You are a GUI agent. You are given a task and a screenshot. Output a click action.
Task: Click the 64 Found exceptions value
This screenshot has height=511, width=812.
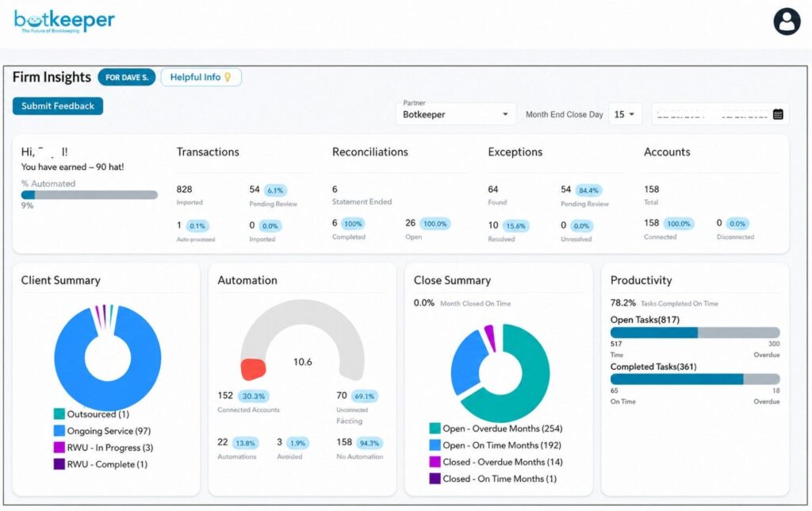[x=493, y=189]
